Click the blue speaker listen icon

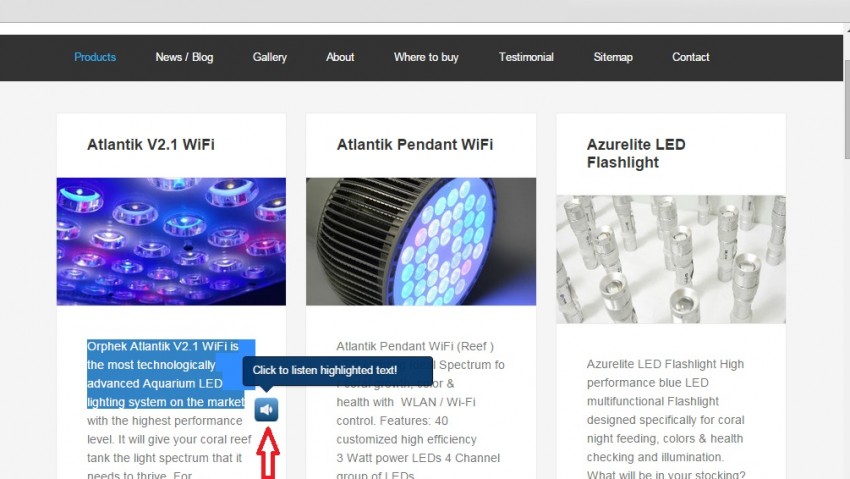tap(266, 410)
